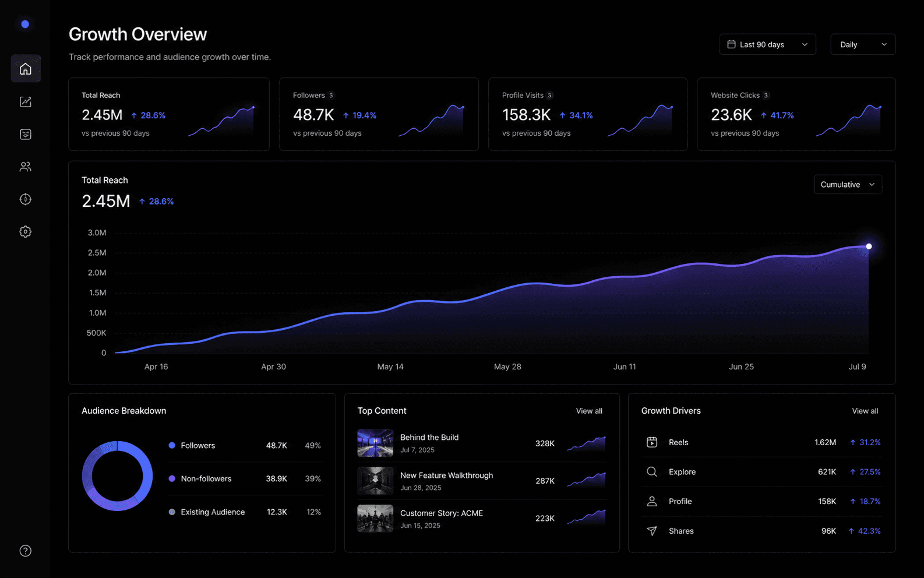Click the help question mark icon
This screenshot has height=578, width=924.
[x=26, y=551]
